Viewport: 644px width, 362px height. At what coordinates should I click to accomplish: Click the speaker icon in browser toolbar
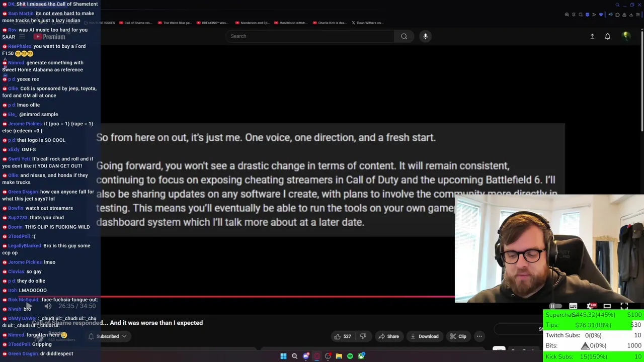[x=611, y=15]
